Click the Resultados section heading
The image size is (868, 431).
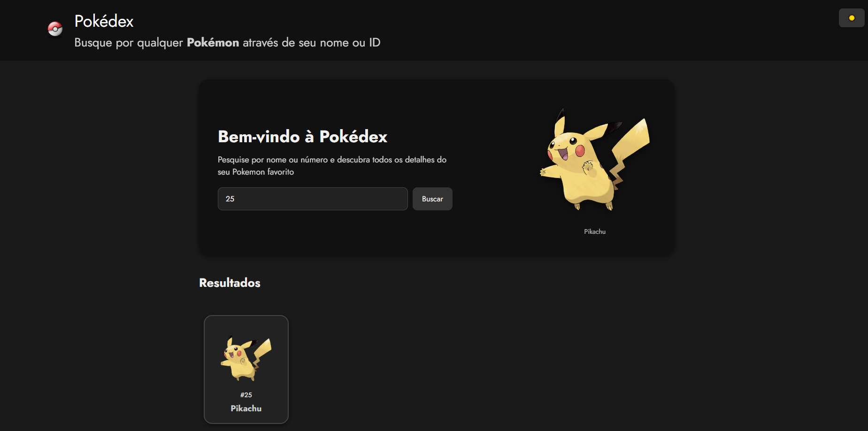pyautogui.click(x=229, y=283)
